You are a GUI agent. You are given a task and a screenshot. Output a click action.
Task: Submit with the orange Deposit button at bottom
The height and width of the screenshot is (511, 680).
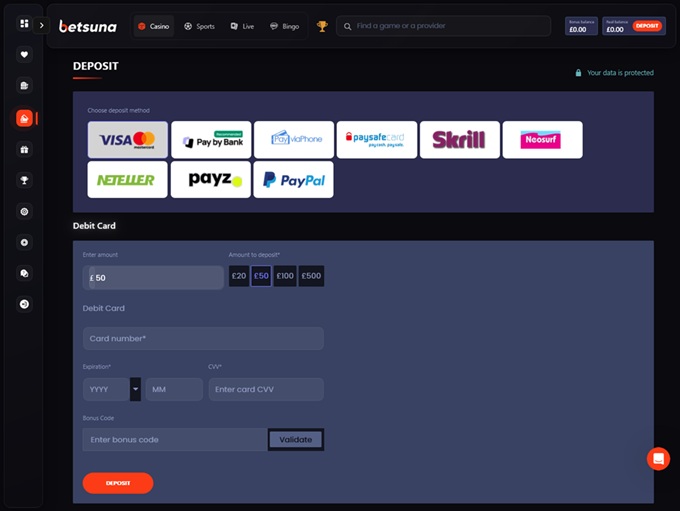coord(118,483)
